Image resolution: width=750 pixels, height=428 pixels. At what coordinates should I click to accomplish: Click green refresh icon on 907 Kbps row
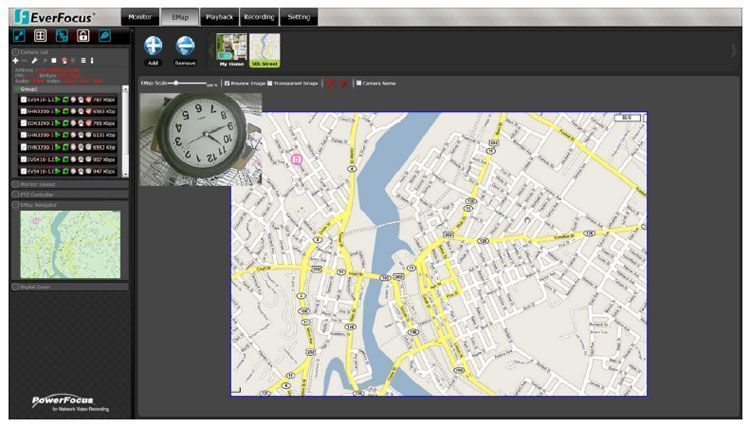[66, 159]
